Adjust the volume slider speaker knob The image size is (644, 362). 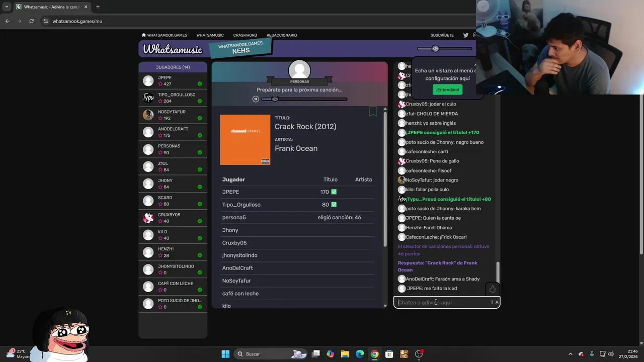click(435, 49)
